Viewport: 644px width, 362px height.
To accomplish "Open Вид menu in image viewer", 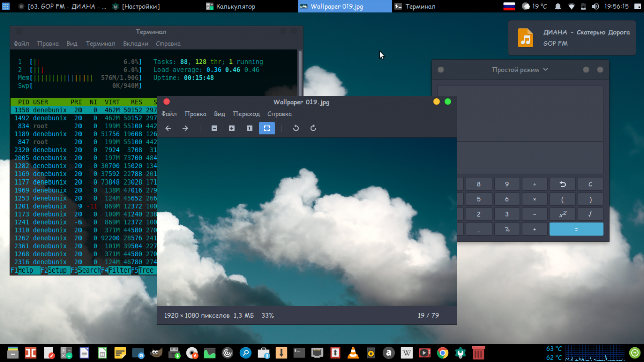I will tap(219, 114).
